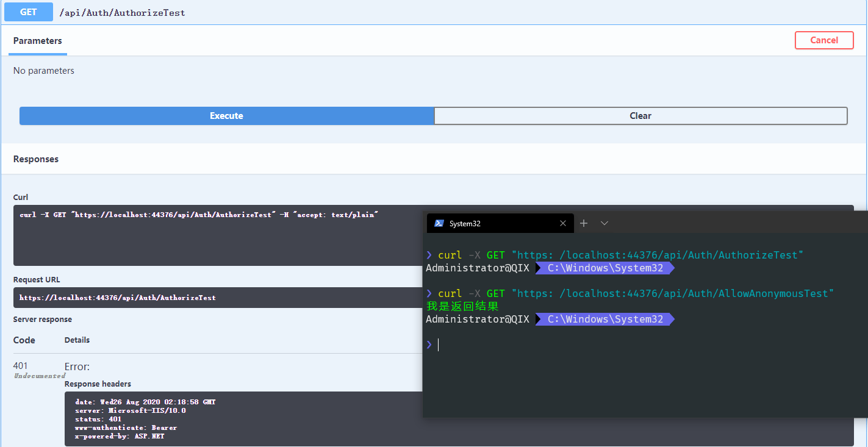Click the blue GET method badge
Screen dimensions: 868x447
pyautogui.click(x=28, y=12)
